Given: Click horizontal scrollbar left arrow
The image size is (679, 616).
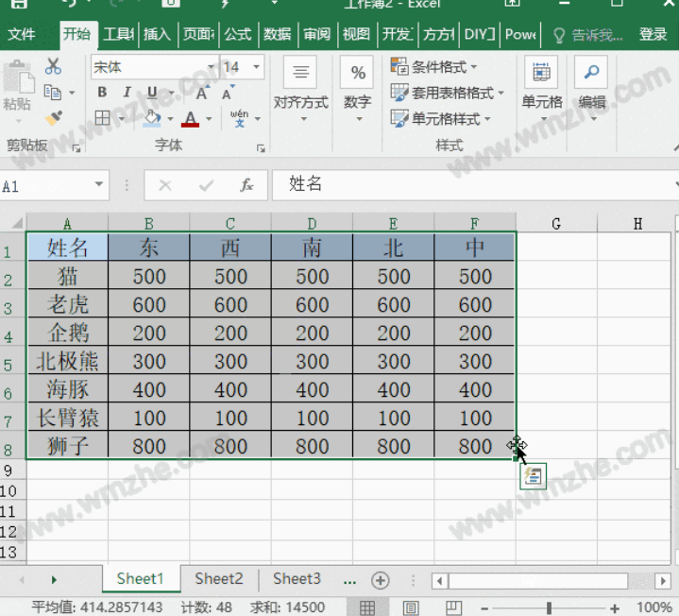Looking at the screenshot, I should click(x=439, y=580).
